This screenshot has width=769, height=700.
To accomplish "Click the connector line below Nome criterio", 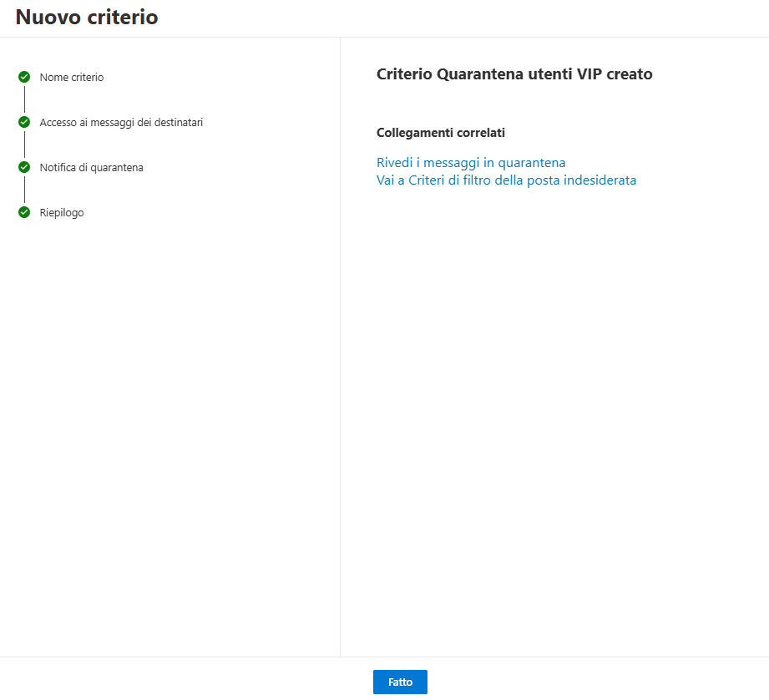I will point(24,99).
